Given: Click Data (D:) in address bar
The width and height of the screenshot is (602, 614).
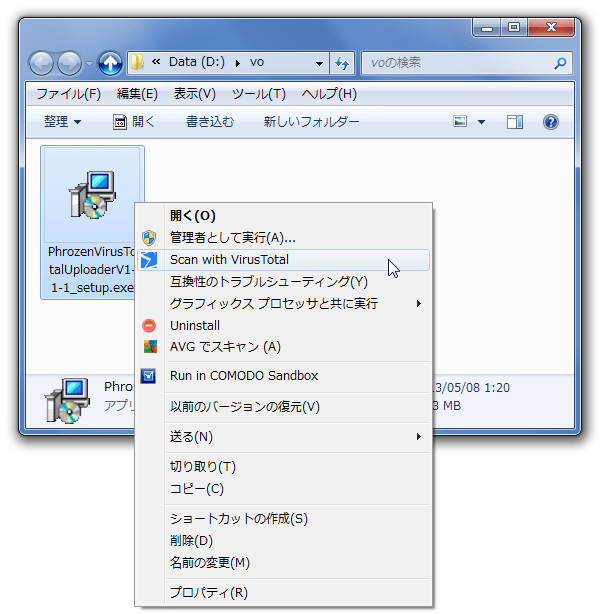Looking at the screenshot, I should tap(197, 63).
